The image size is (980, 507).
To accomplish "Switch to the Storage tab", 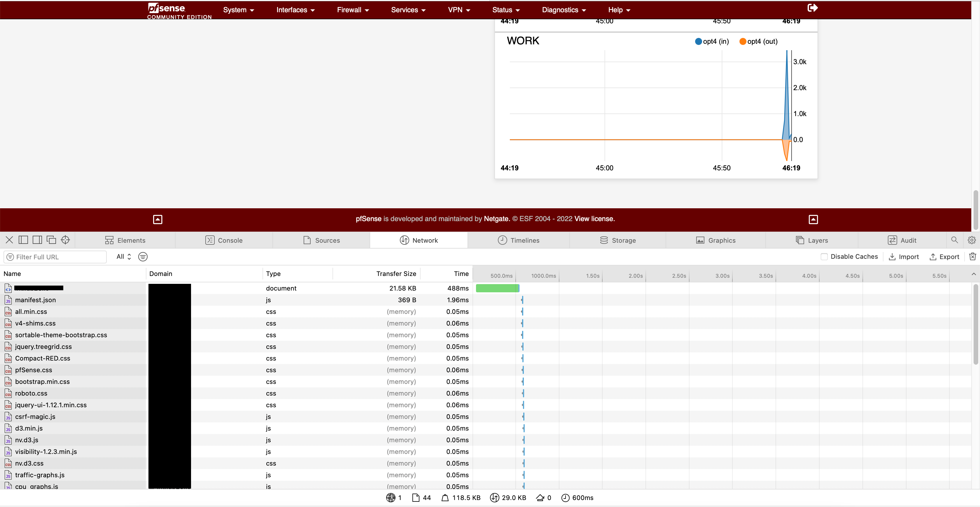I will click(618, 240).
